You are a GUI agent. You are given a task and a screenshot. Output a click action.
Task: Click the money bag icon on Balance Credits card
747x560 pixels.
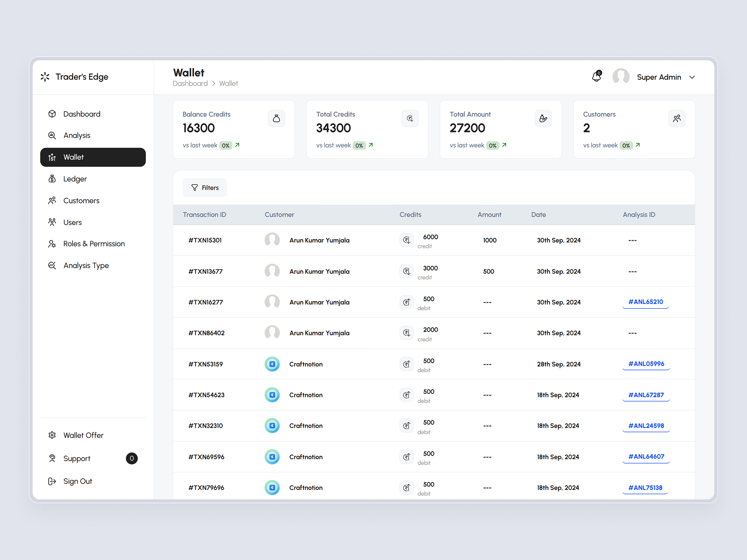(277, 119)
